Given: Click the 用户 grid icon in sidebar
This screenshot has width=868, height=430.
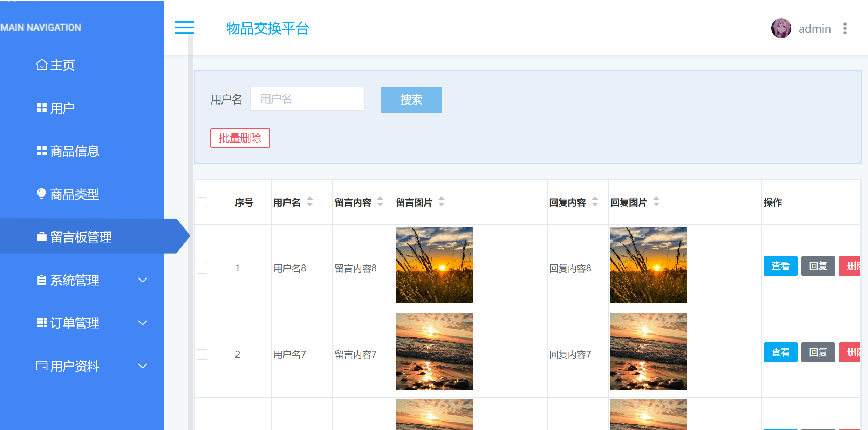Looking at the screenshot, I should 41,108.
